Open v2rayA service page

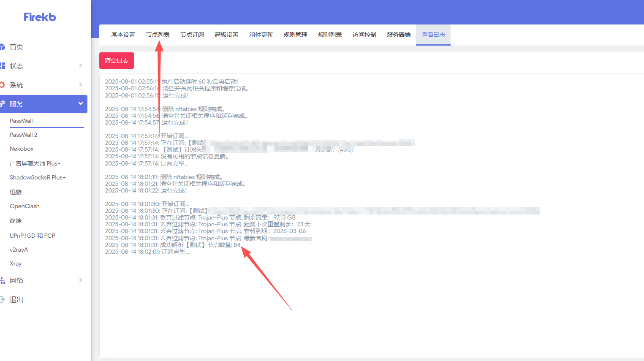pyautogui.click(x=19, y=250)
